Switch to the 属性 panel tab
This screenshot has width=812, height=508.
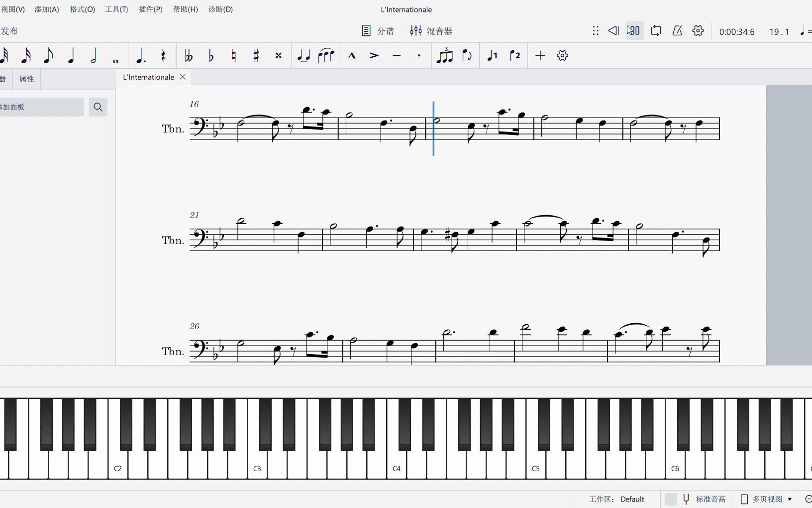26,79
